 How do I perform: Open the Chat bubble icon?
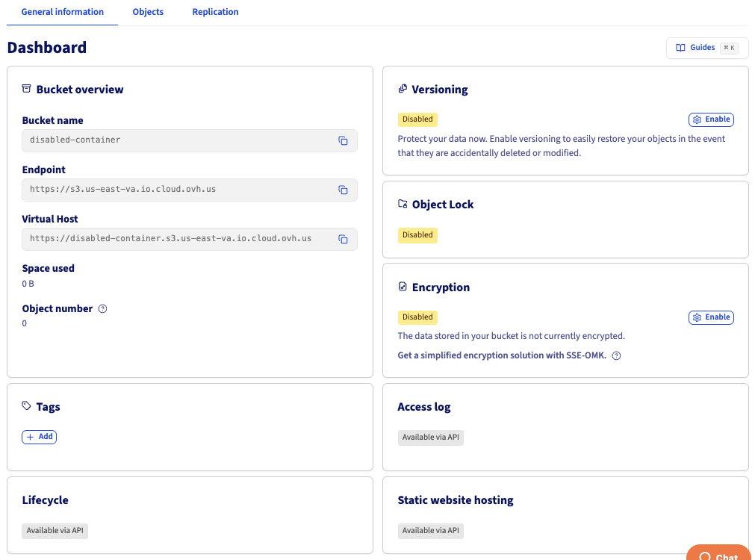point(705,556)
